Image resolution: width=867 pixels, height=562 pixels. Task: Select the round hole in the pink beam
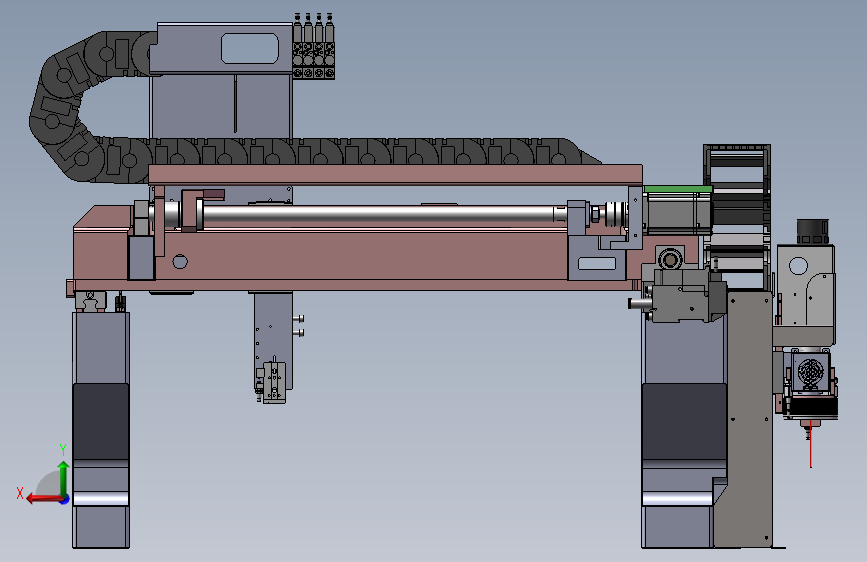tap(180, 261)
